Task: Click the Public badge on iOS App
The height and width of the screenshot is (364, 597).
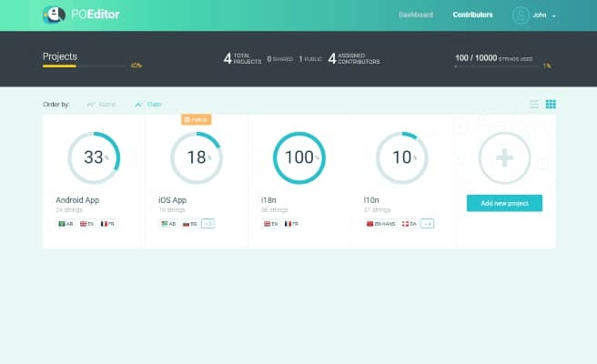Action: (196, 119)
